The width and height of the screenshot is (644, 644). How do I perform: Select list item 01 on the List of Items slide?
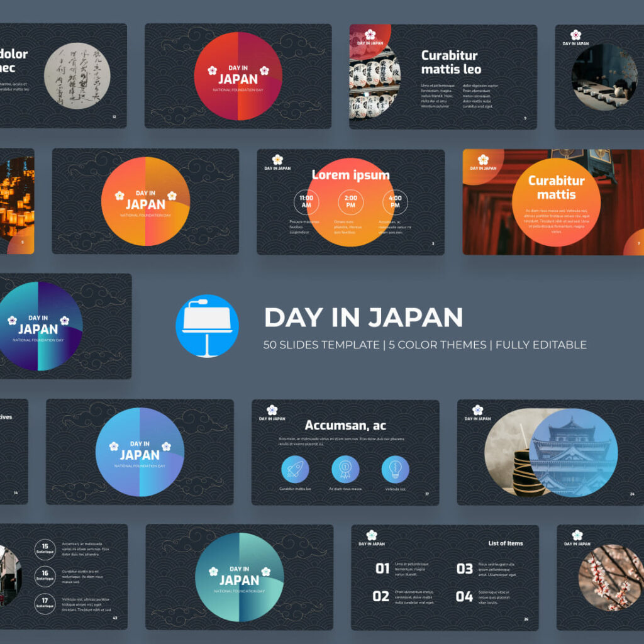(x=382, y=567)
